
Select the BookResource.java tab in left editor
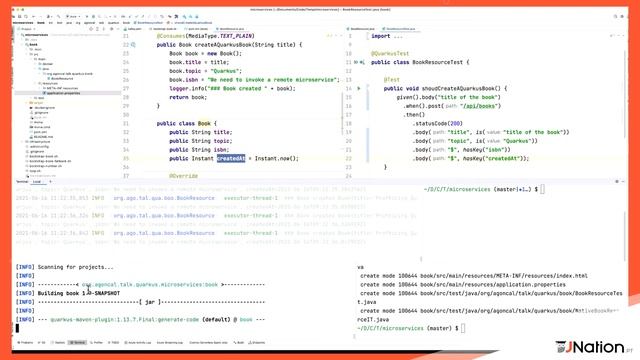pyautogui.click(x=230, y=29)
